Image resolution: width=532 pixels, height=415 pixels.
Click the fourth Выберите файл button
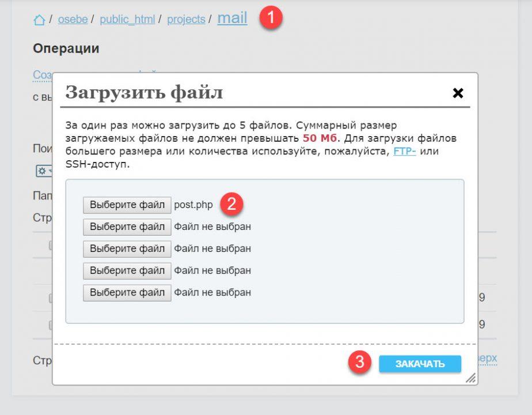(127, 270)
